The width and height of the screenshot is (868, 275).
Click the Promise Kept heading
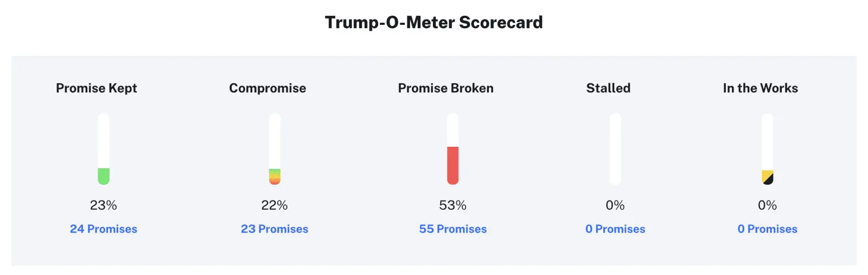(97, 88)
